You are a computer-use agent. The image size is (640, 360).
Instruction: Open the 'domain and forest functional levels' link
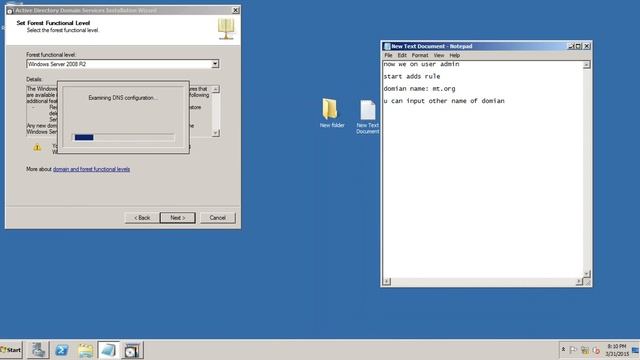coord(91,169)
